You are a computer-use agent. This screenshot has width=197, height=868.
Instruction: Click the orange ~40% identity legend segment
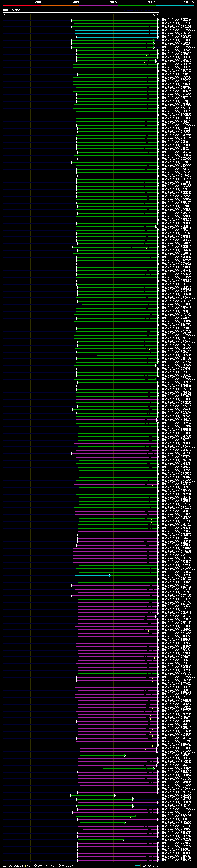point(60,6)
